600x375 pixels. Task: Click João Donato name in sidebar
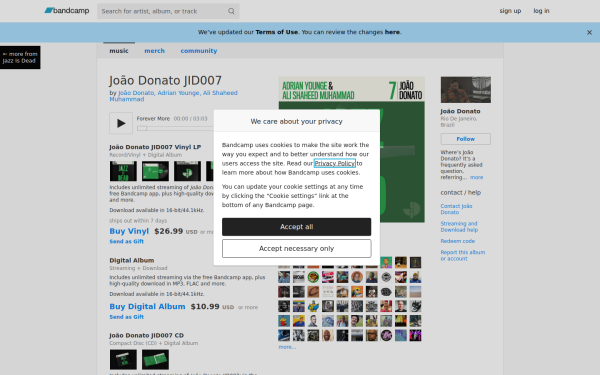tap(460, 111)
